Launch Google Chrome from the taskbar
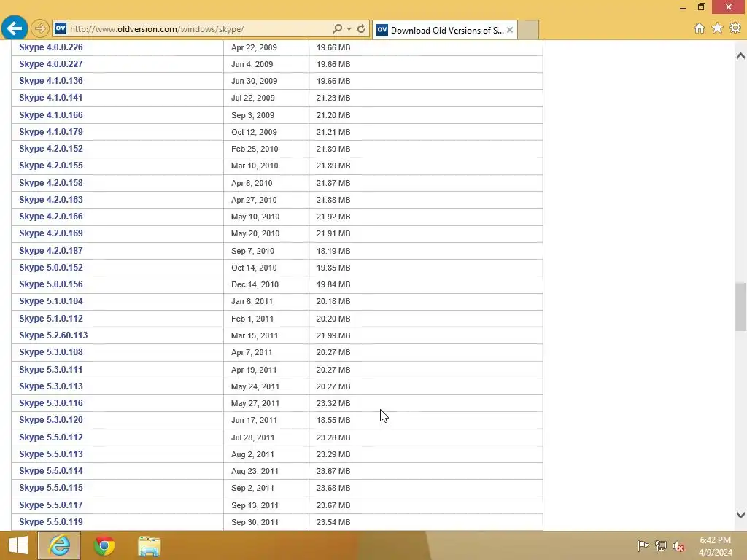Viewport: 747px width, 560px height. (x=104, y=545)
